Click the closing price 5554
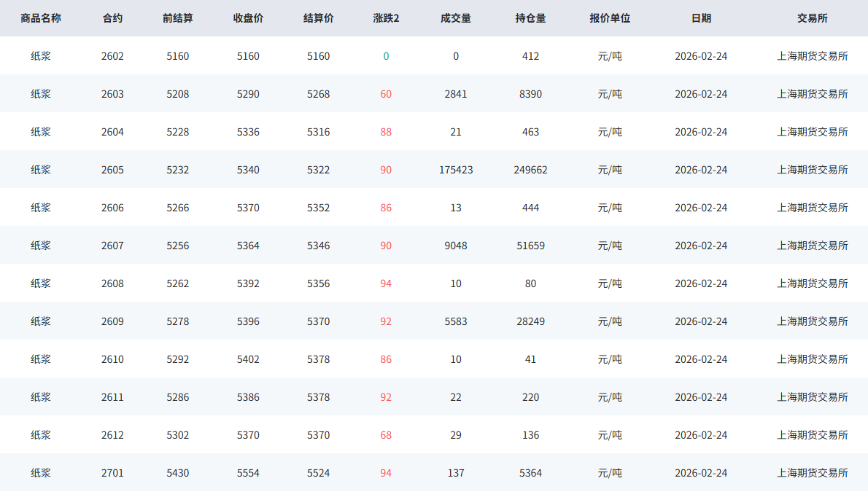Image resolution: width=868 pixels, height=497 pixels. (x=248, y=473)
